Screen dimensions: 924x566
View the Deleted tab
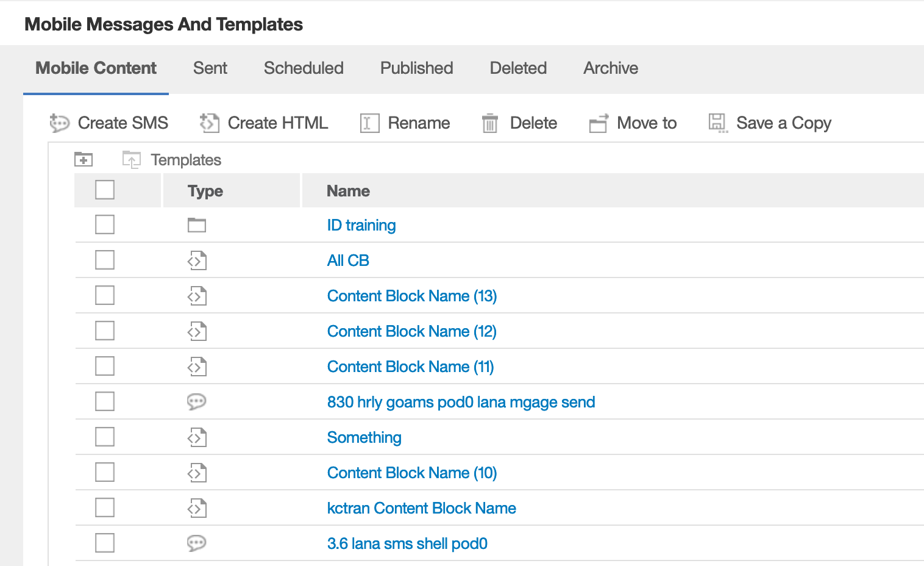518,68
